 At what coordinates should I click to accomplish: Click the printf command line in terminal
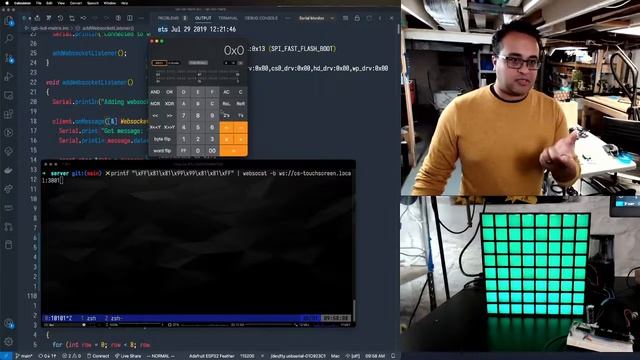point(197,176)
